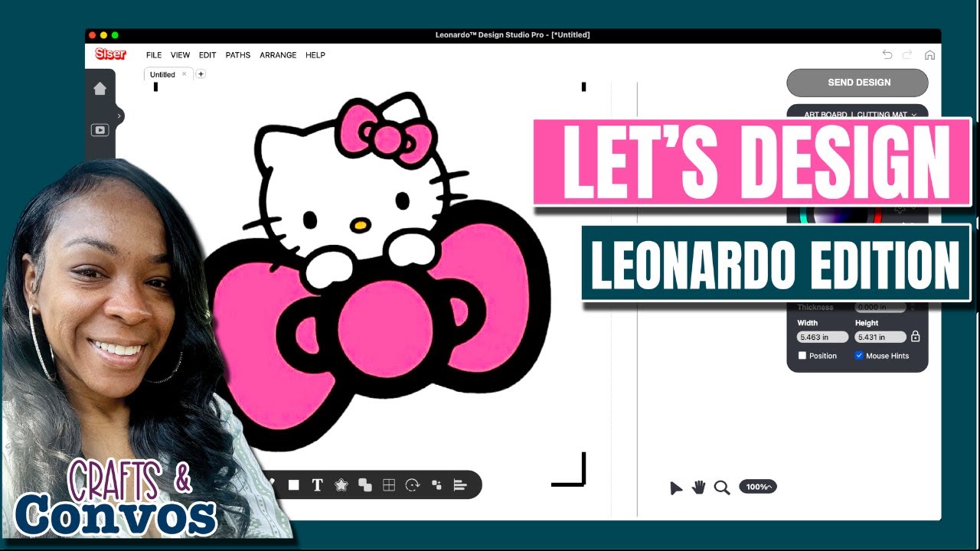The image size is (980, 551).
Task: Open the 100% zoom level dropdown
Action: [758, 487]
